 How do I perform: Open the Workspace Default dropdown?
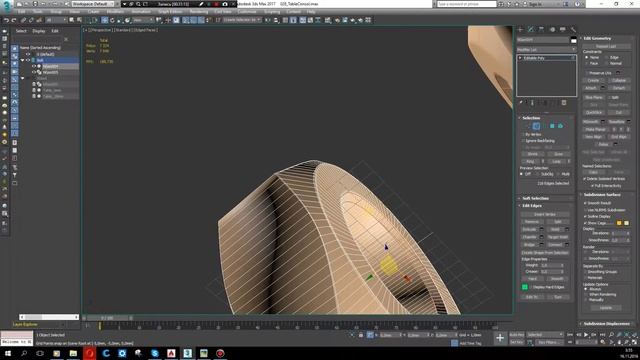click(93, 4)
